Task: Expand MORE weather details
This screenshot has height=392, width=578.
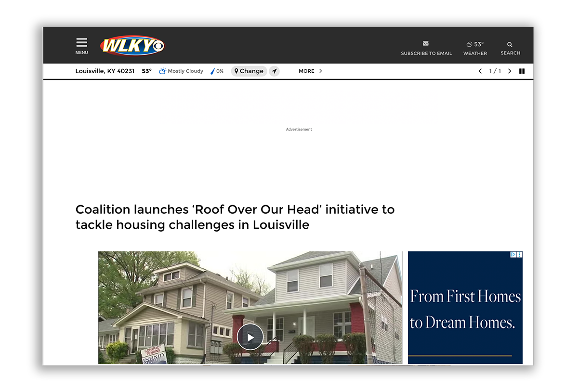Action: [x=310, y=71]
